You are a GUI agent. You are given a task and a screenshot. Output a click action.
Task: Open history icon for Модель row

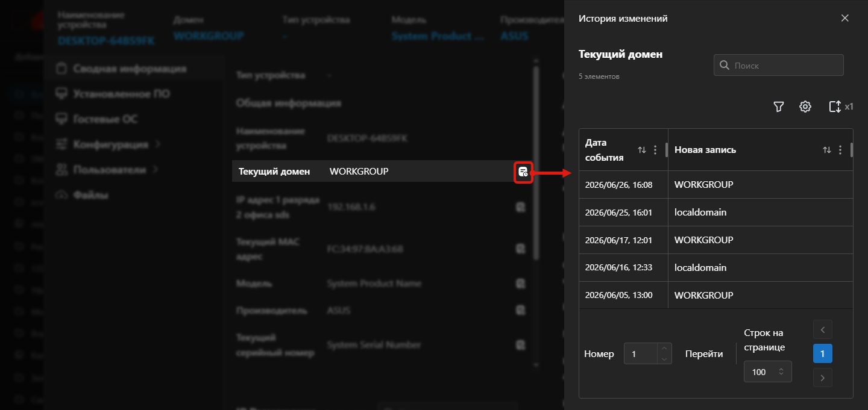520,284
